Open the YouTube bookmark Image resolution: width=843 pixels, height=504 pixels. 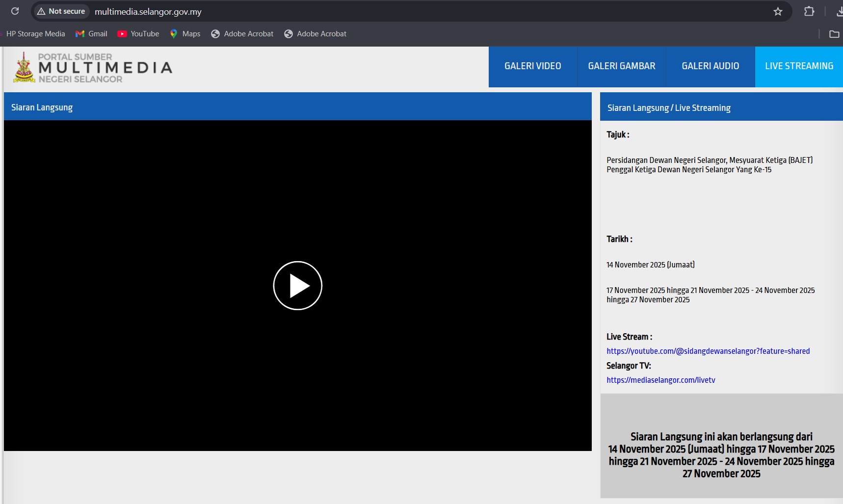coord(138,34)
